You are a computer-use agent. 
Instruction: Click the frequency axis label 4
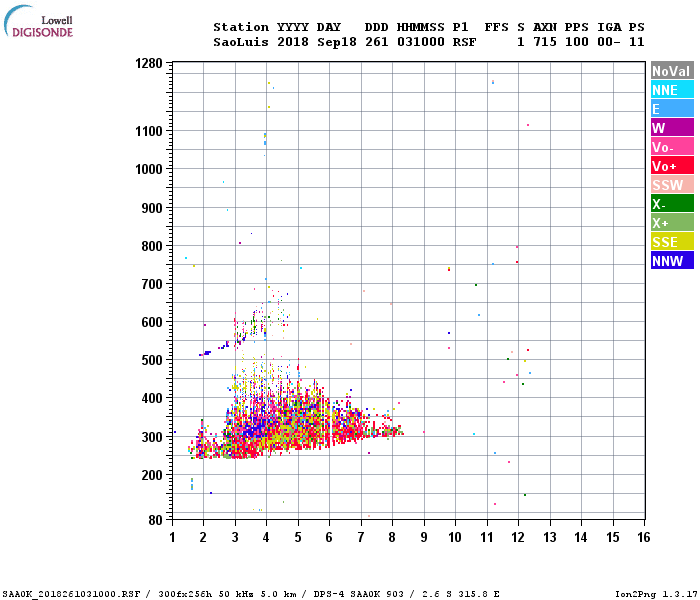click(266, 537)
